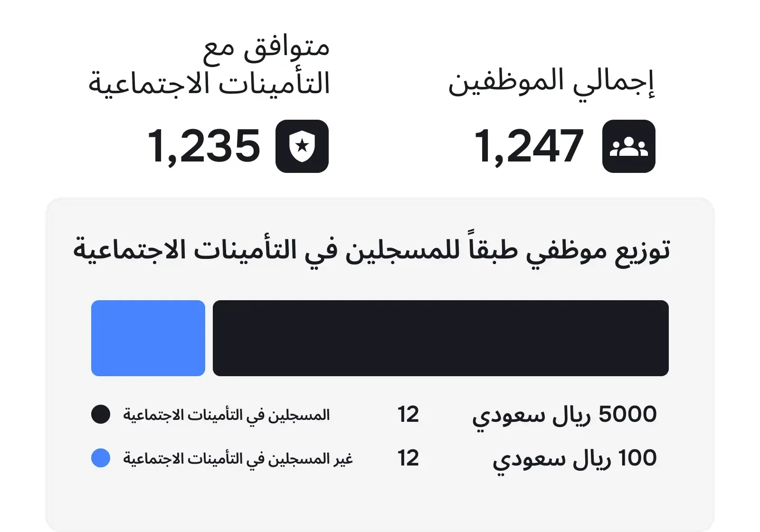Image resolution: width=760 pixels, height=532 pixels.
Task: Click the black legend dot for registered employees
Action: click(x=101, y=414)
